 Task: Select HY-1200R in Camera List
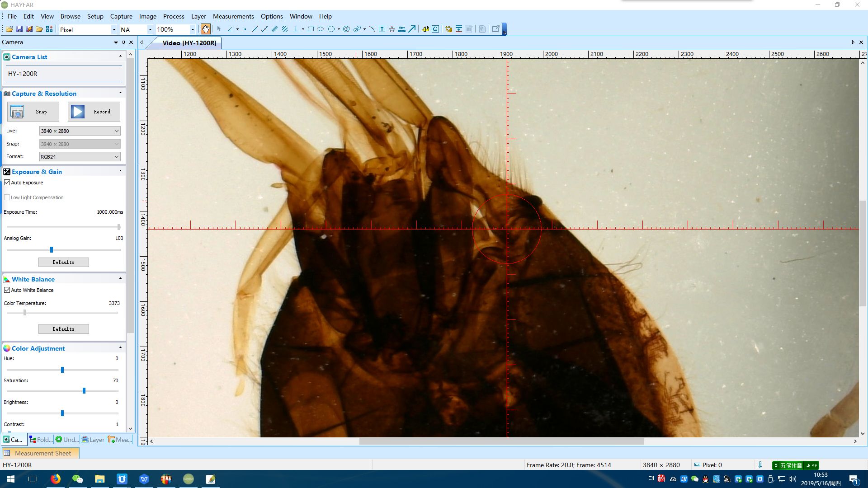click(64, 74)
